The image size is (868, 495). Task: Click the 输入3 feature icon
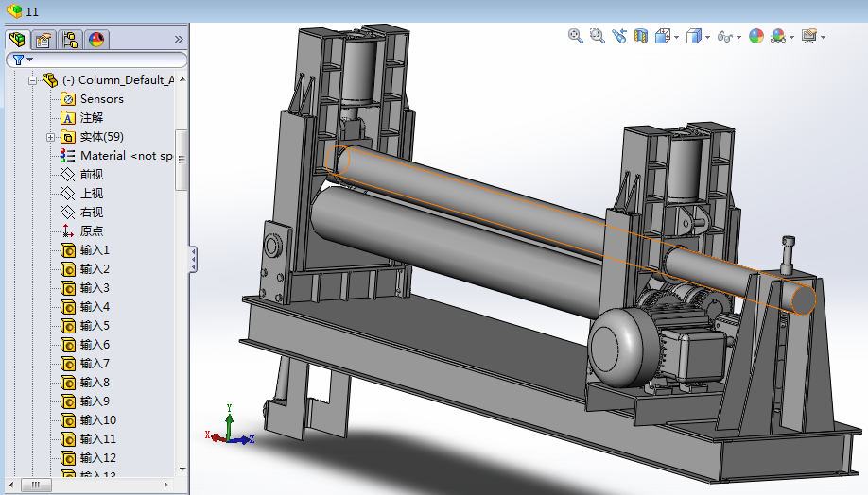[68, 288]
